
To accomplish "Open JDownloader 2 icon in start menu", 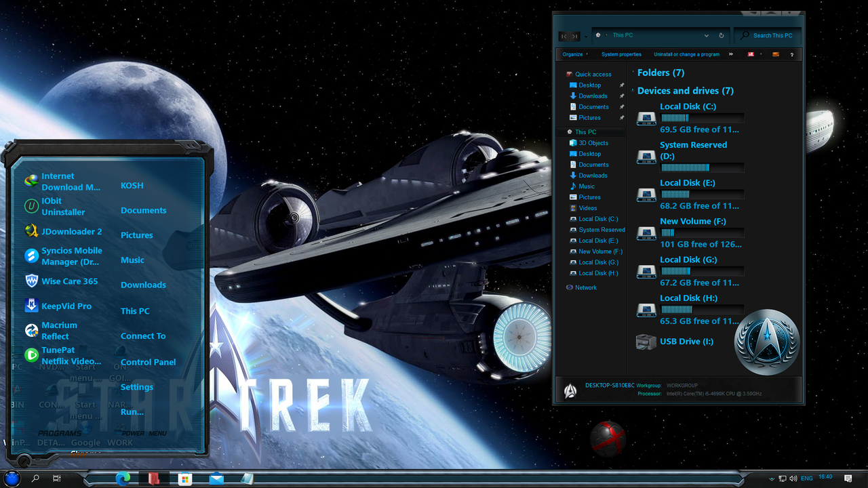I will pyautogui.click(x=31, y=231).
